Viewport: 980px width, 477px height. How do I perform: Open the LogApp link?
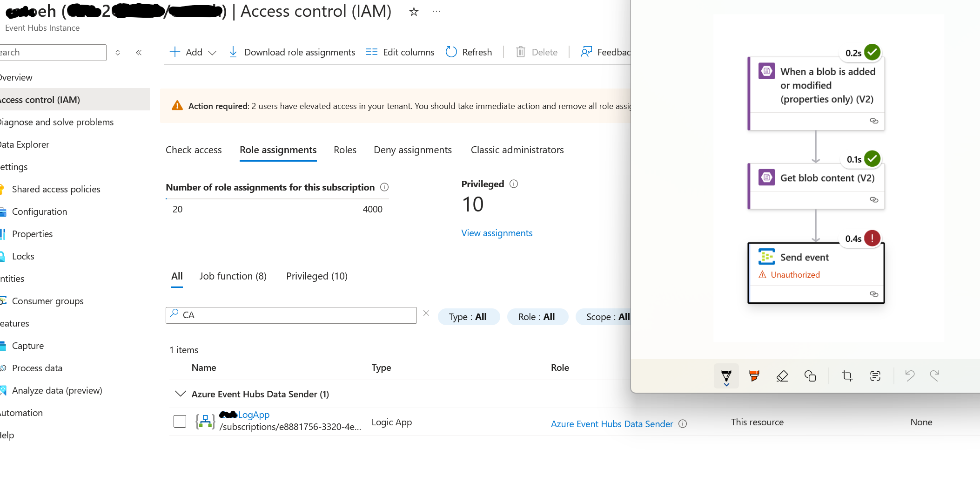pos(253,415)
